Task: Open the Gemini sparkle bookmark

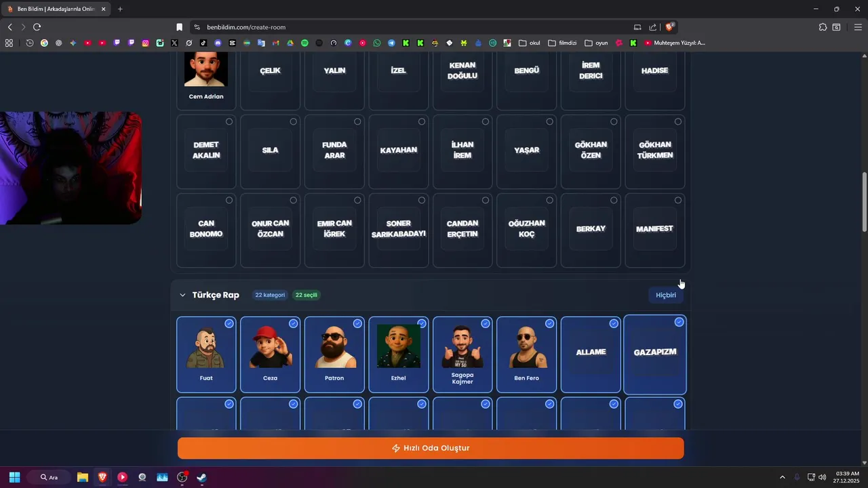Action: 73,43
